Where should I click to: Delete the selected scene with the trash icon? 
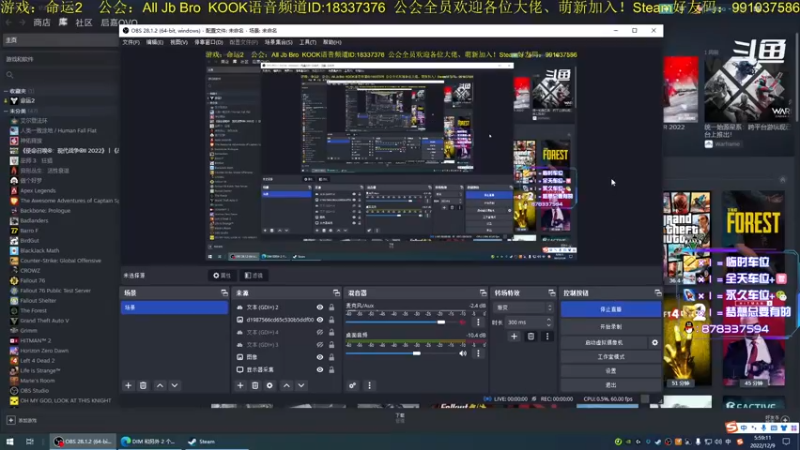(x=143, y=386)
